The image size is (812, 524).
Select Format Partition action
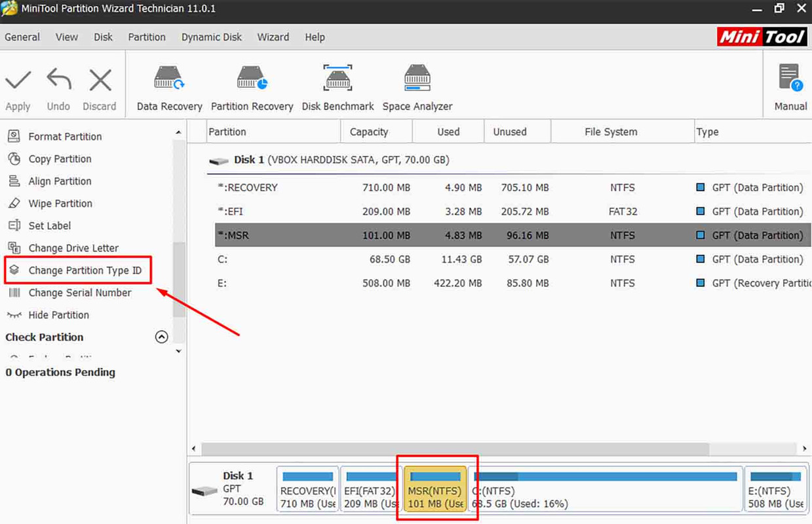(65, 136)
